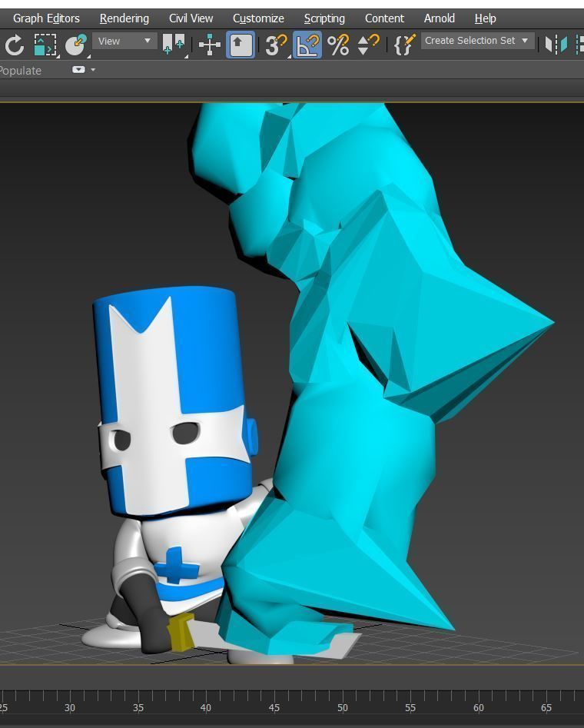
Task: Open Edit Named Selection Sets
Action: [x=404, y=45]
